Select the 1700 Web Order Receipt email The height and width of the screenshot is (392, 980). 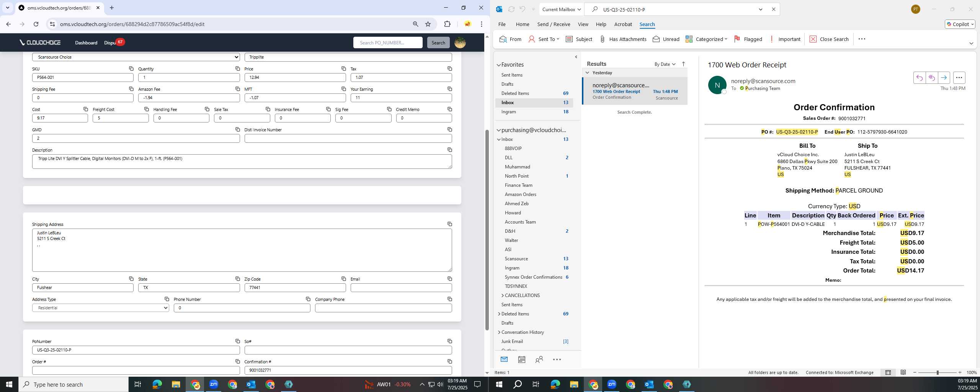point(635,91)
